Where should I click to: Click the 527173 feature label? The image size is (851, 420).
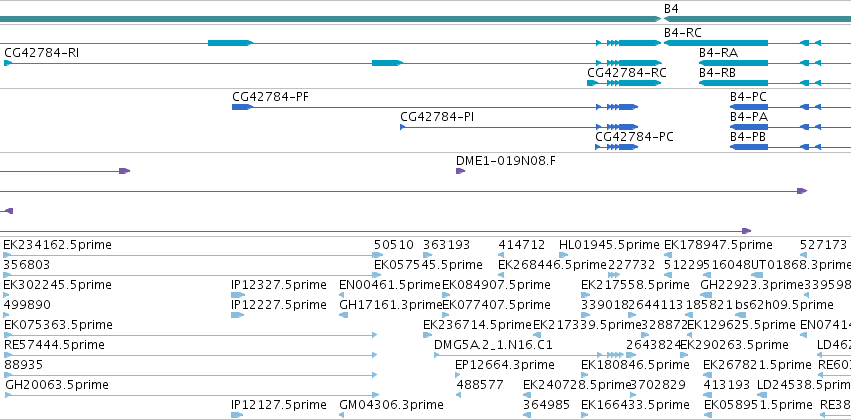pos(823,245)
